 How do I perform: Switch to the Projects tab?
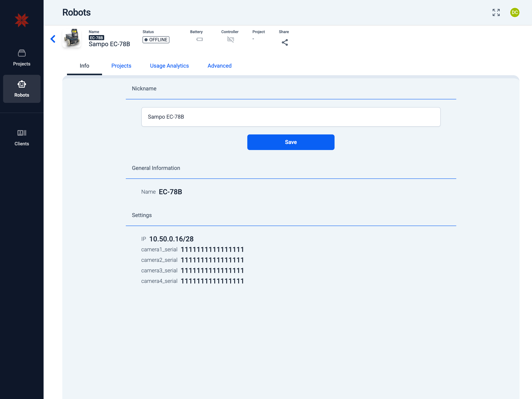coord(121,66)
